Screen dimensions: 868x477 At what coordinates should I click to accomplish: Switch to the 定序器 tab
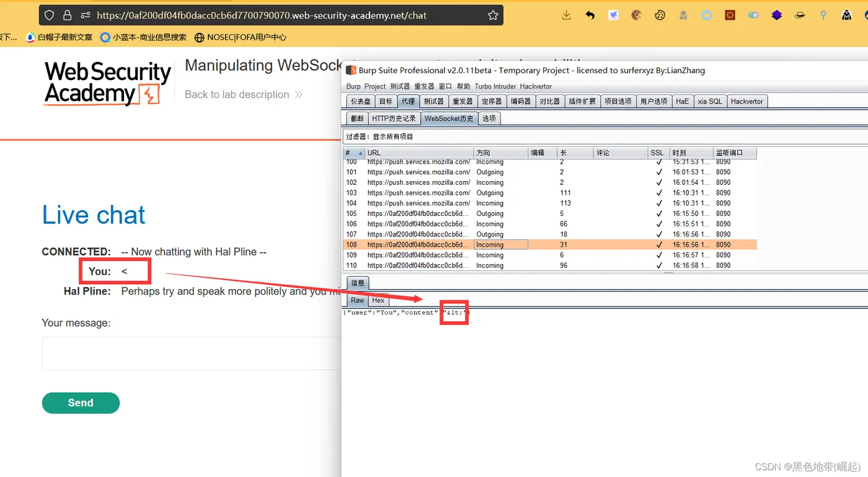[x=491, y=101]
